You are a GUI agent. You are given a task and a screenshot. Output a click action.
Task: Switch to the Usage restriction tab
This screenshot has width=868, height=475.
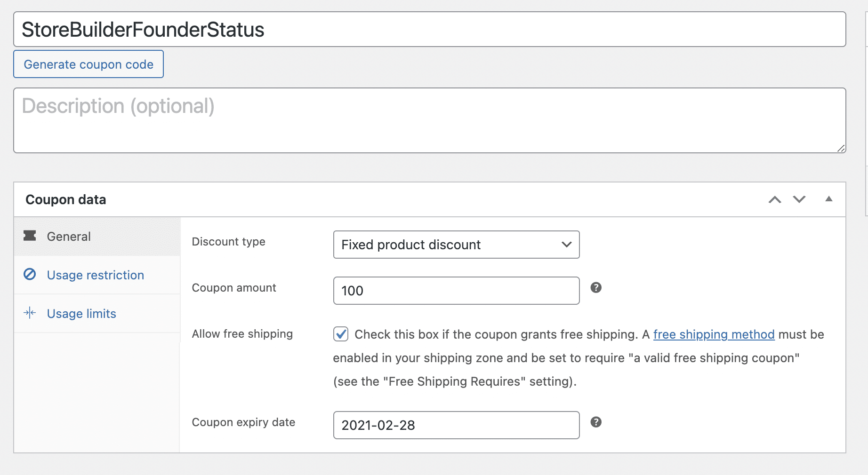pyautogui.click(x=96, y=275)
